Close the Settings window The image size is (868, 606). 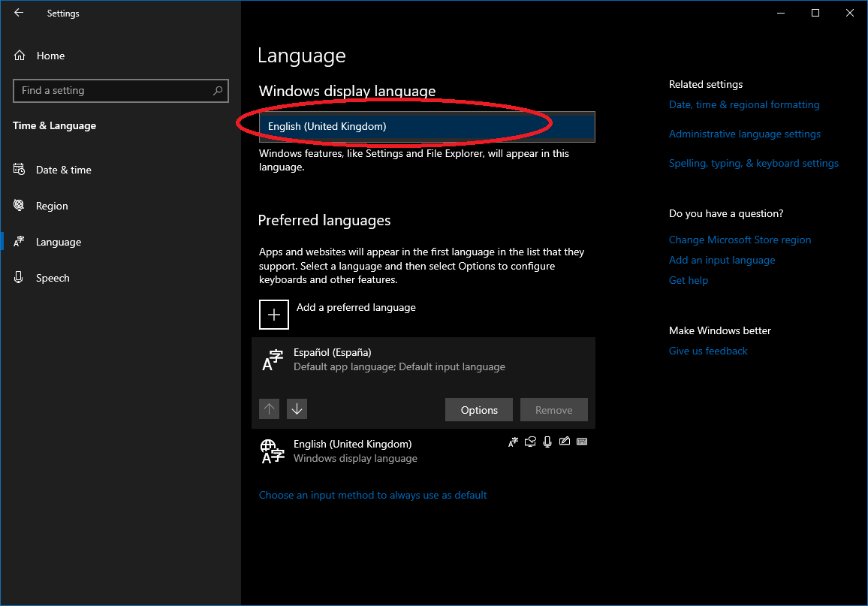tap(850, 13)
